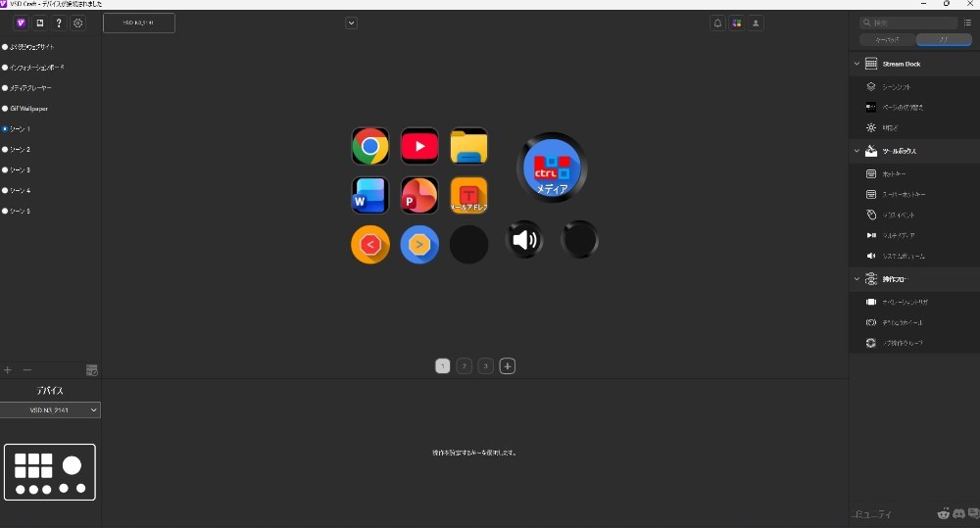Click the notification bell button
Viewport: 980px width, 528px height.
(x=717, y=24)
